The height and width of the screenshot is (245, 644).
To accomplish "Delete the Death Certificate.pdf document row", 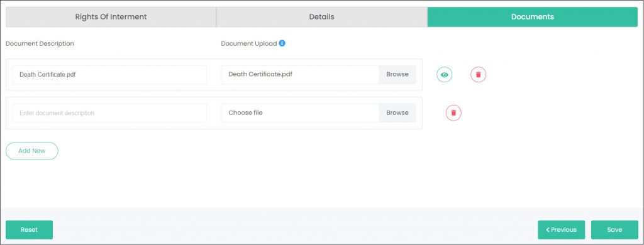I will pos(478,75).
